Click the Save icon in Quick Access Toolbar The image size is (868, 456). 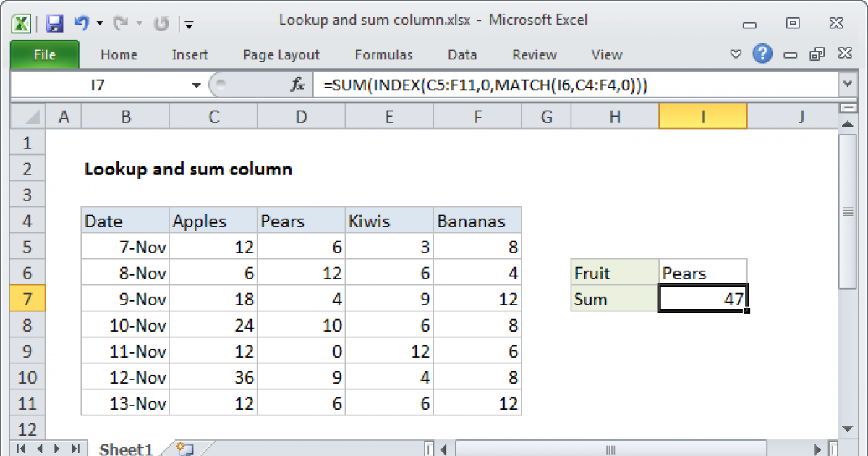pyautogui.click(x=54, y=23)
